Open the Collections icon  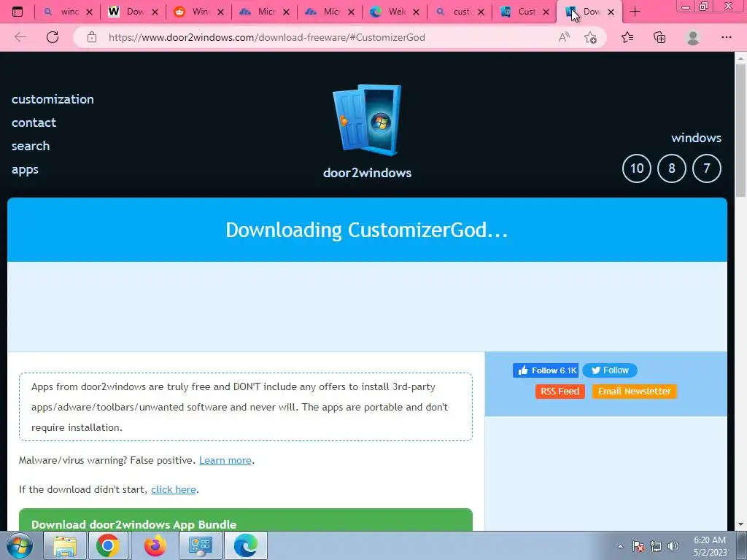(x=659, y=37)
